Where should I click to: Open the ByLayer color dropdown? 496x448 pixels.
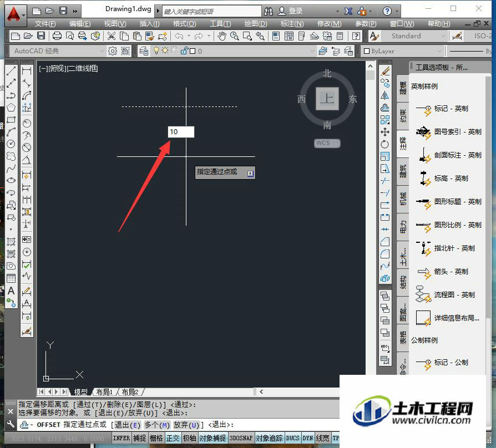tap(402, 51)
